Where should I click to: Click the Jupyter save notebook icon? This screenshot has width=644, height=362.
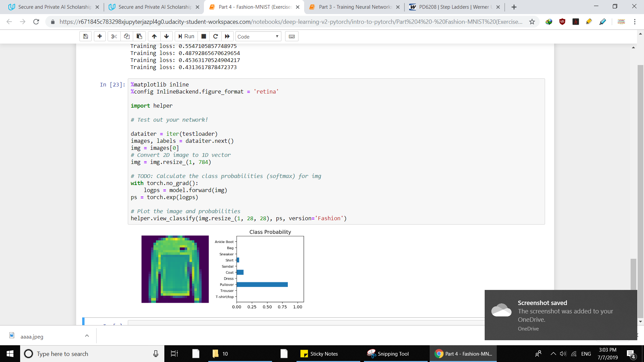(86, 36)
